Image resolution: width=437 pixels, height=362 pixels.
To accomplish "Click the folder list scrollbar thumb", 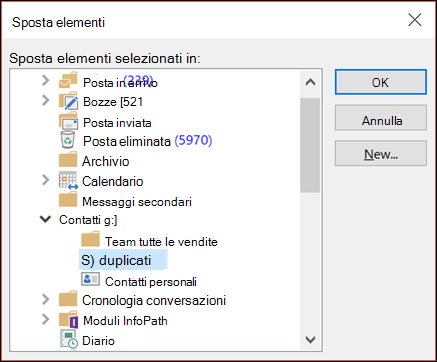I will click(x=310, y=145).
